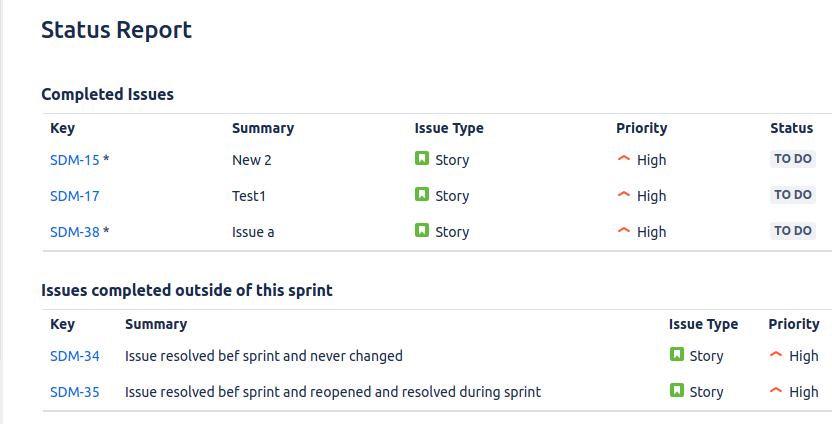
Task: Open issue SDM-17 link
Action: click(x=74, y=196)
